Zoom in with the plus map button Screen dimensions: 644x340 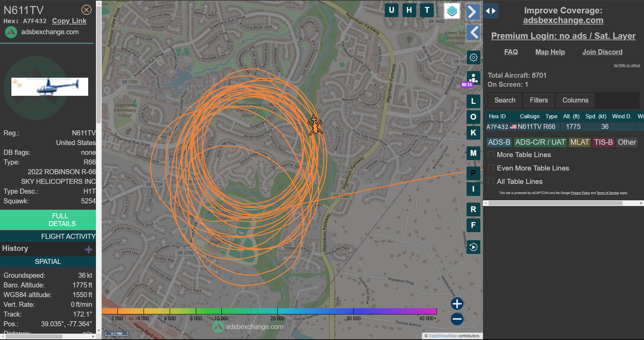457,304
